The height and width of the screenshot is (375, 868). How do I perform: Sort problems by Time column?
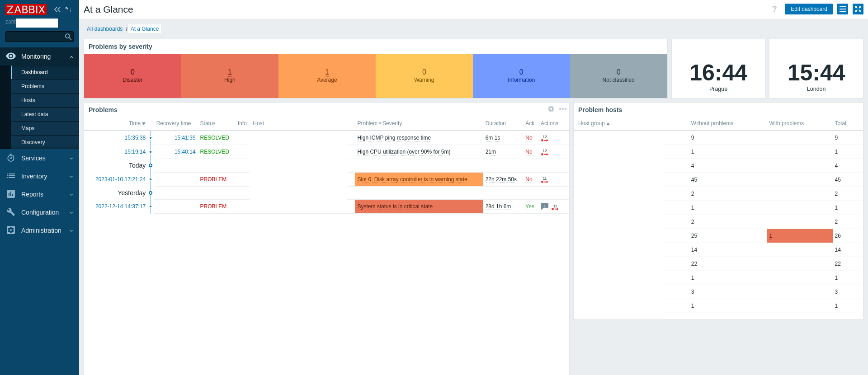tap(137, 123)
